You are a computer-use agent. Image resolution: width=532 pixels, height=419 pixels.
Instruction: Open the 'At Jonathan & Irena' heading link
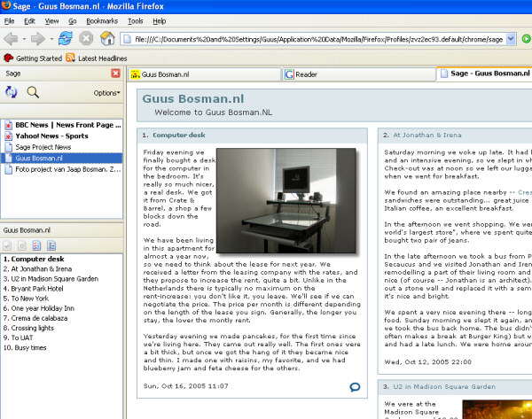pyautogui.click(x=427, y=135)
